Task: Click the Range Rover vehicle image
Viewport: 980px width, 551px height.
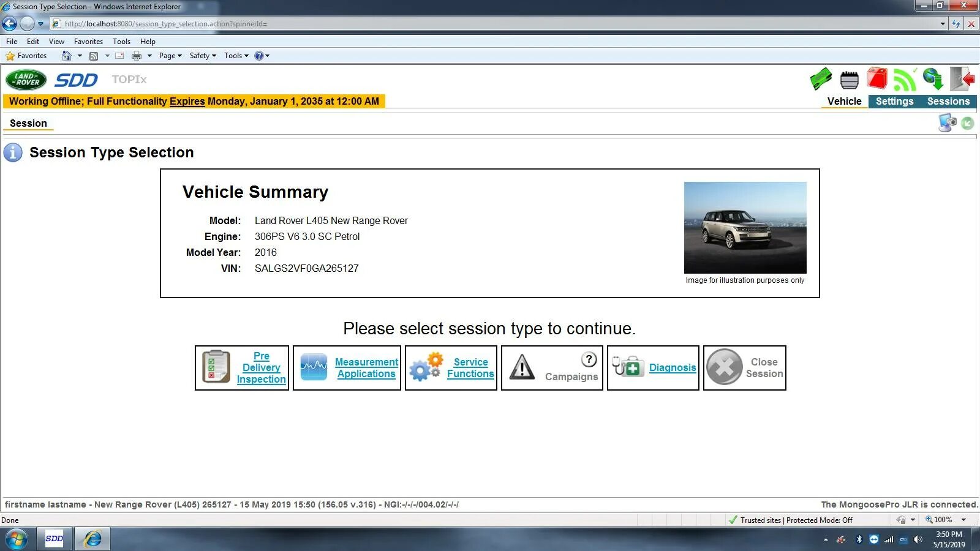Action: click(x=745, y=228)
